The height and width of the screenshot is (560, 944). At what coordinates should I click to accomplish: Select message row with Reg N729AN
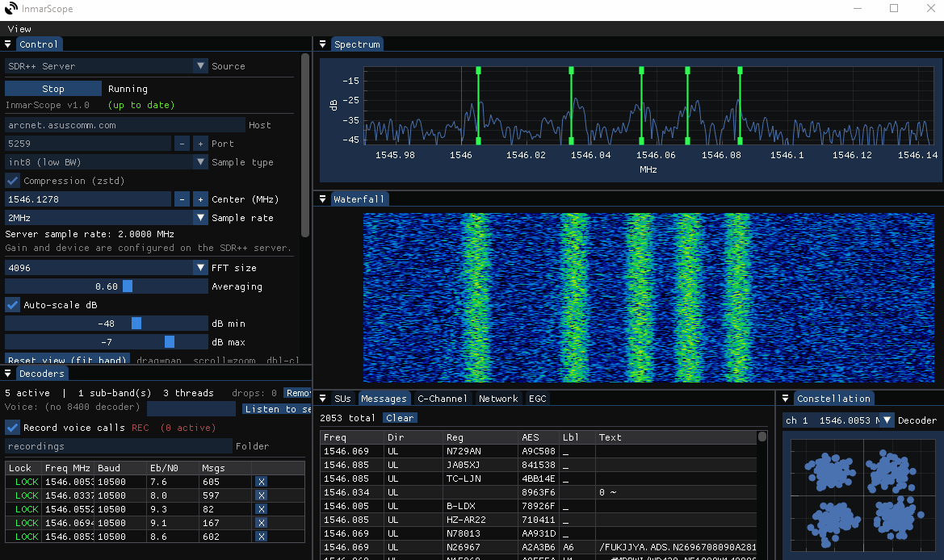tap(539, 451)
